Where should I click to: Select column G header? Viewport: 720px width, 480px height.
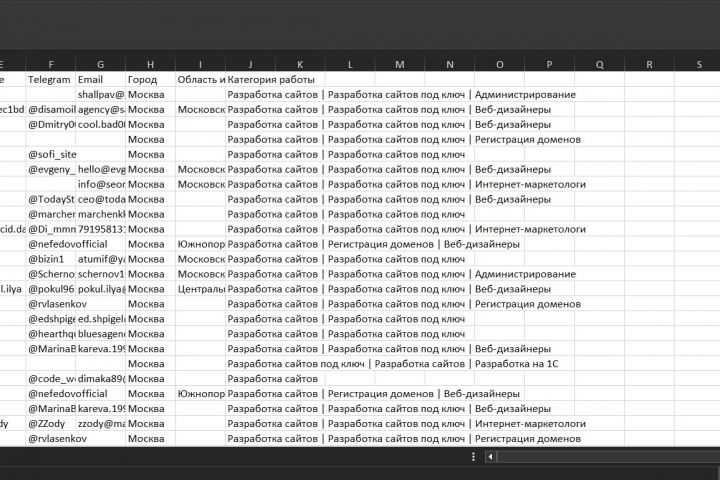(100, 64)
